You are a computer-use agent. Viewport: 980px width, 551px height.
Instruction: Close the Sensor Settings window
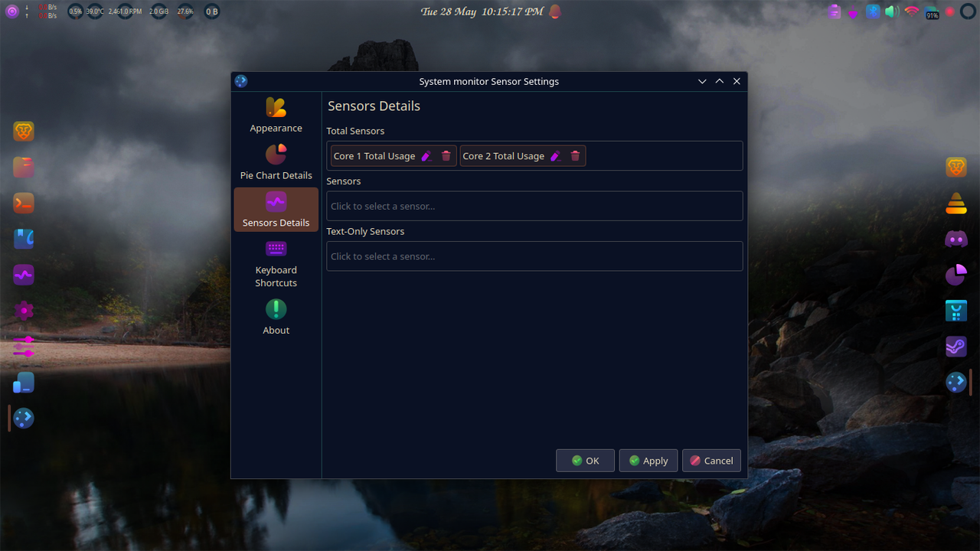point(737,81)
